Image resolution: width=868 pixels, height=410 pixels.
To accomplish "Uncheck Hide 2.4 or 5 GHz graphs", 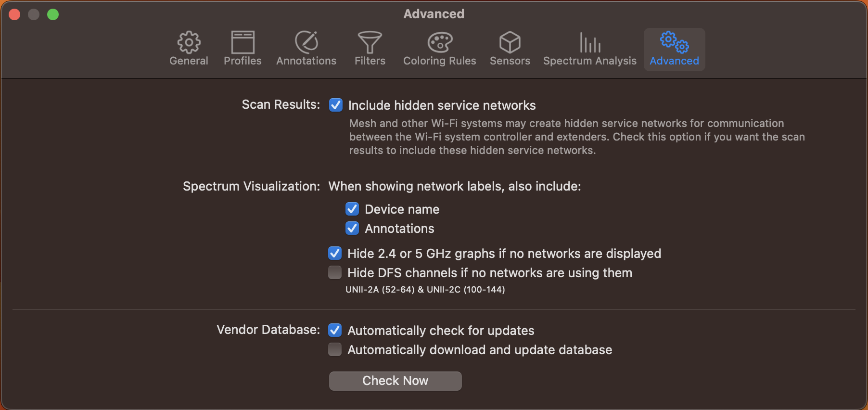I will (335, 253).
